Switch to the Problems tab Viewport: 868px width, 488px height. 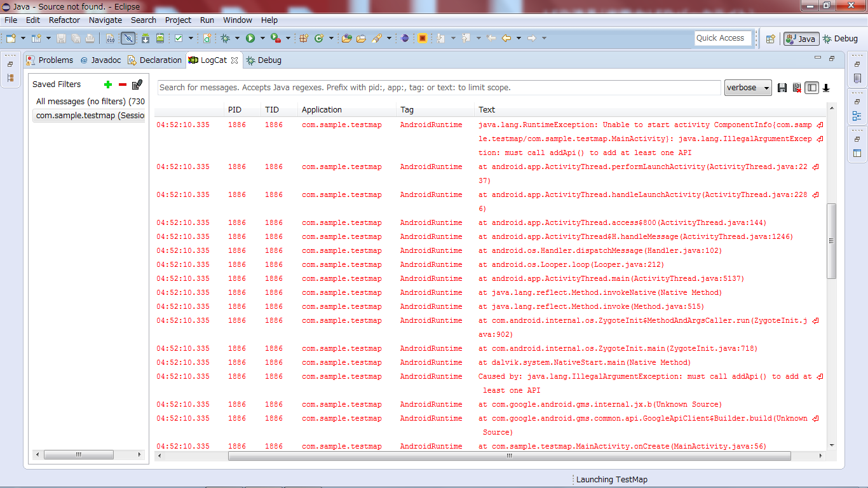coord(50,60)
